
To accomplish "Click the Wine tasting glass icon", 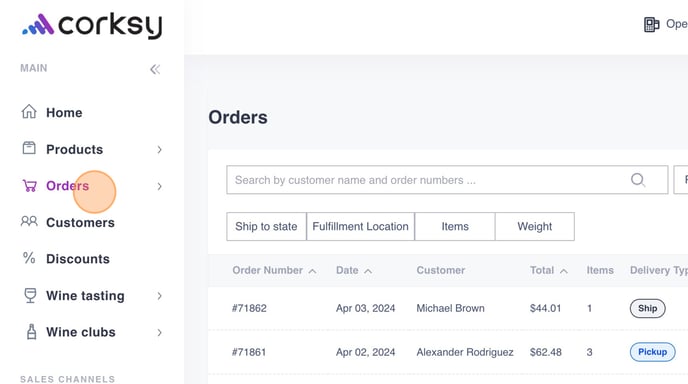I will (30, 295).
